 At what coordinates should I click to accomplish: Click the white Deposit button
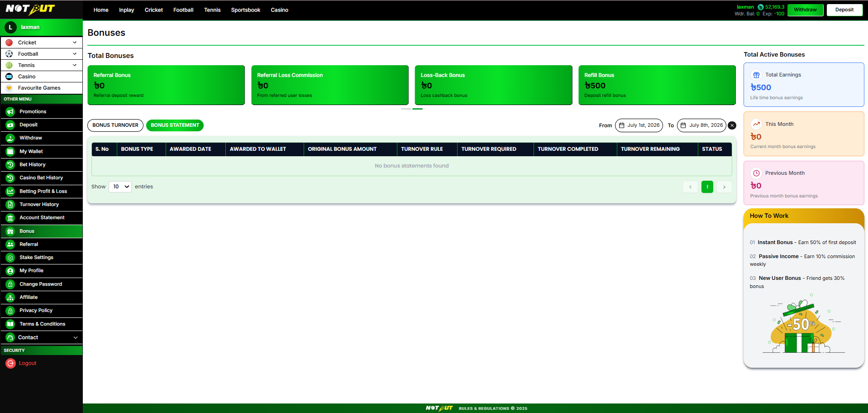pos(844,10)
